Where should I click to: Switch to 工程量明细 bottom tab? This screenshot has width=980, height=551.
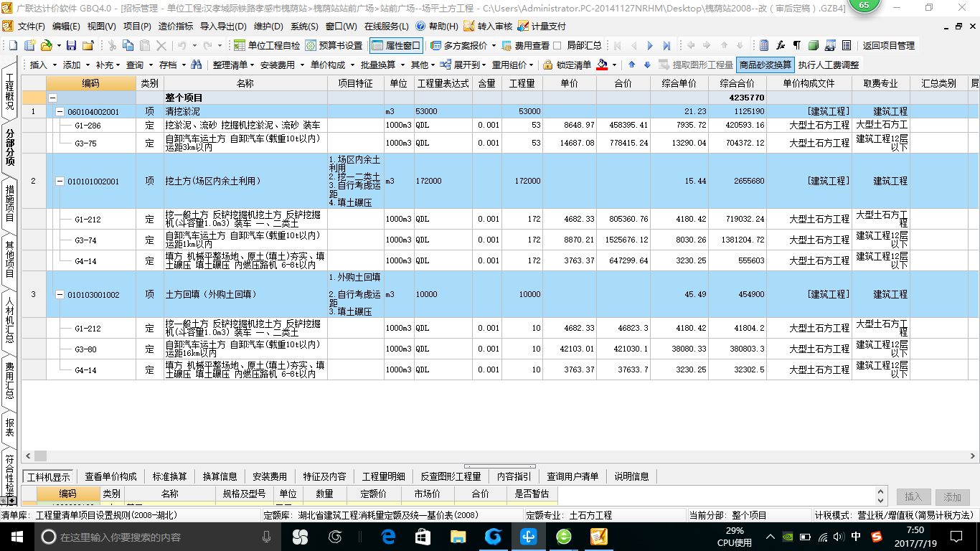[x=383, y=476]
